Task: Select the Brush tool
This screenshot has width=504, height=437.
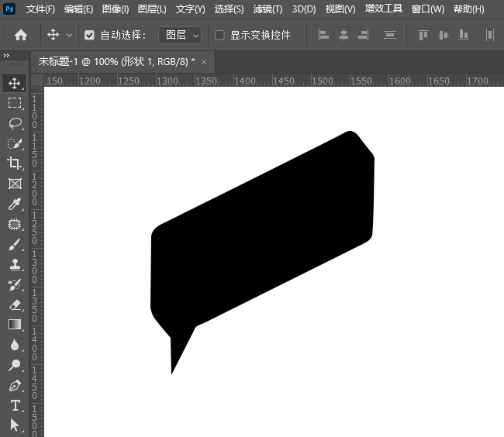Action: coord(15,244)
